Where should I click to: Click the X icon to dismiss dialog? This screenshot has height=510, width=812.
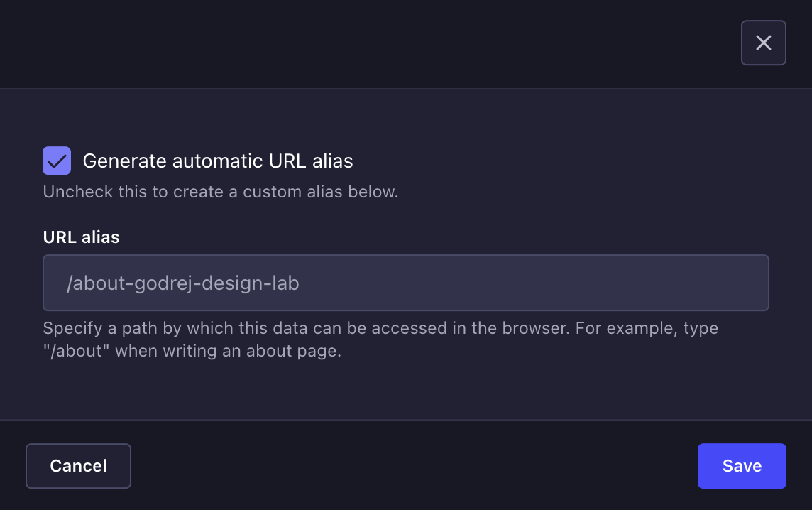764,43
